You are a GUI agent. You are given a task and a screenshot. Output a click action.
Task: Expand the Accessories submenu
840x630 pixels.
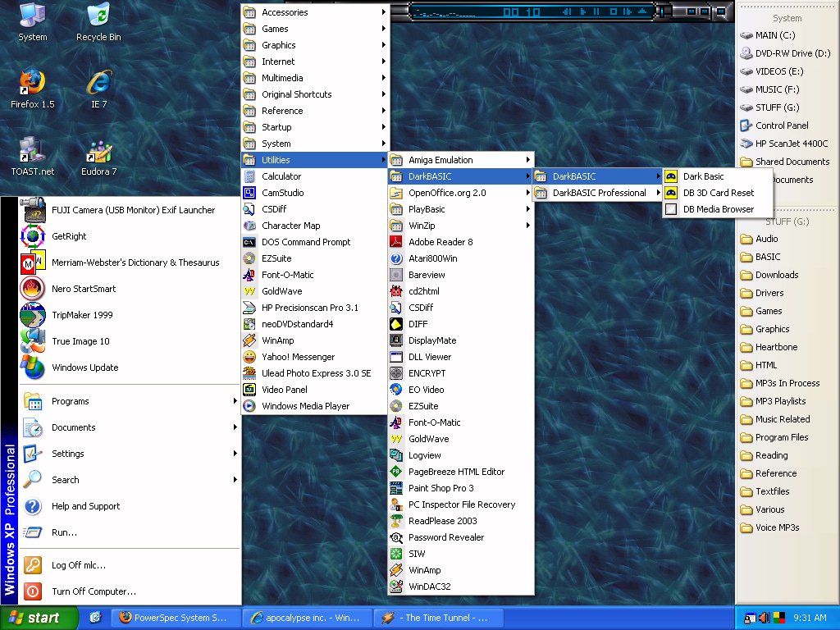click(314, 12)
